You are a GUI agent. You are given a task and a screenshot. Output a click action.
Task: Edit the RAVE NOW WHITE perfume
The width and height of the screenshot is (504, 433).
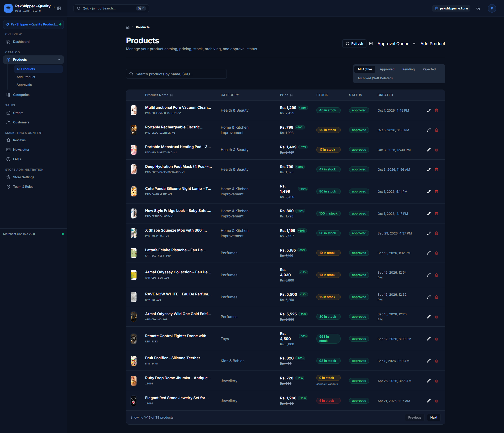[429, 297]
